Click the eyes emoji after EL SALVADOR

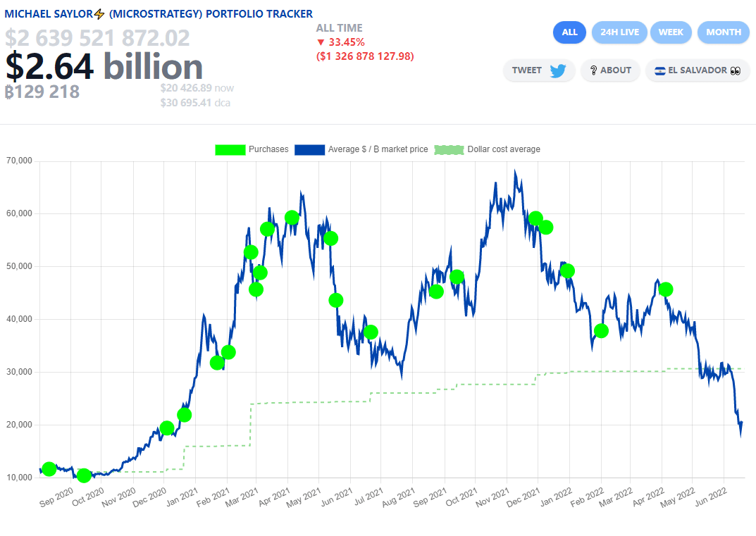[x=736, y=70]
